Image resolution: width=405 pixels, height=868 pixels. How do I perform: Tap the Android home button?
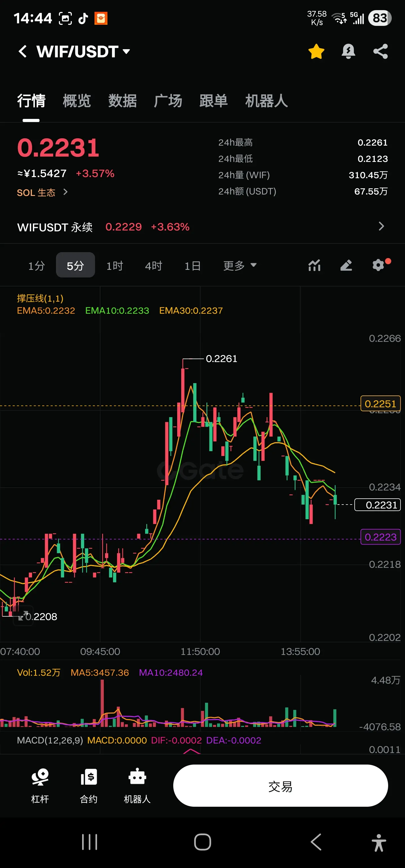point(203,842)
